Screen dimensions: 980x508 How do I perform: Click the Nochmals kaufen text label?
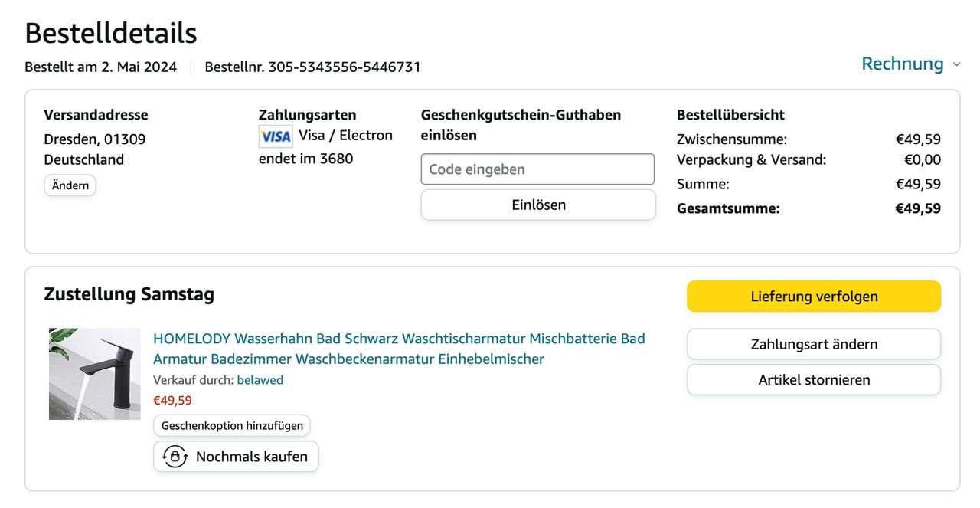[x=251, y=457]
